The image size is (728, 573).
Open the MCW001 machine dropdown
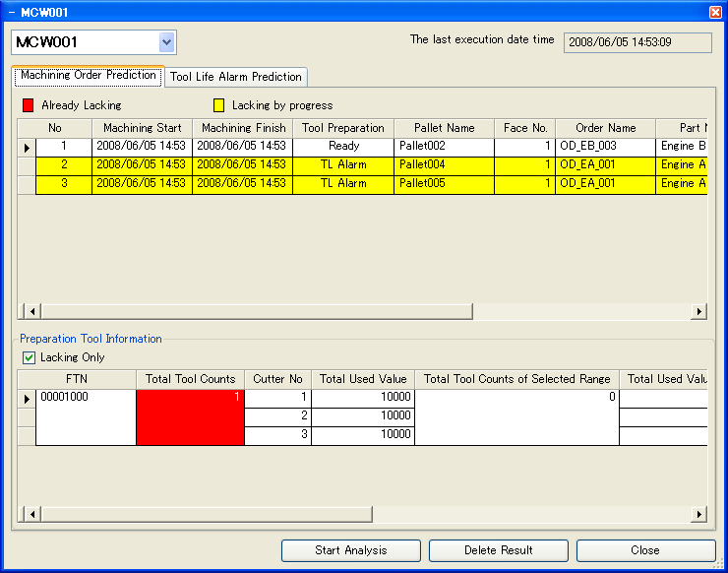[166, 42]
